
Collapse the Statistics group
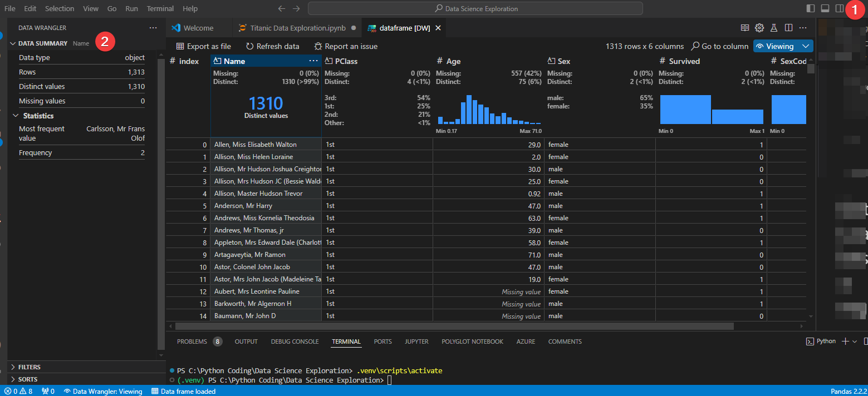33,116
